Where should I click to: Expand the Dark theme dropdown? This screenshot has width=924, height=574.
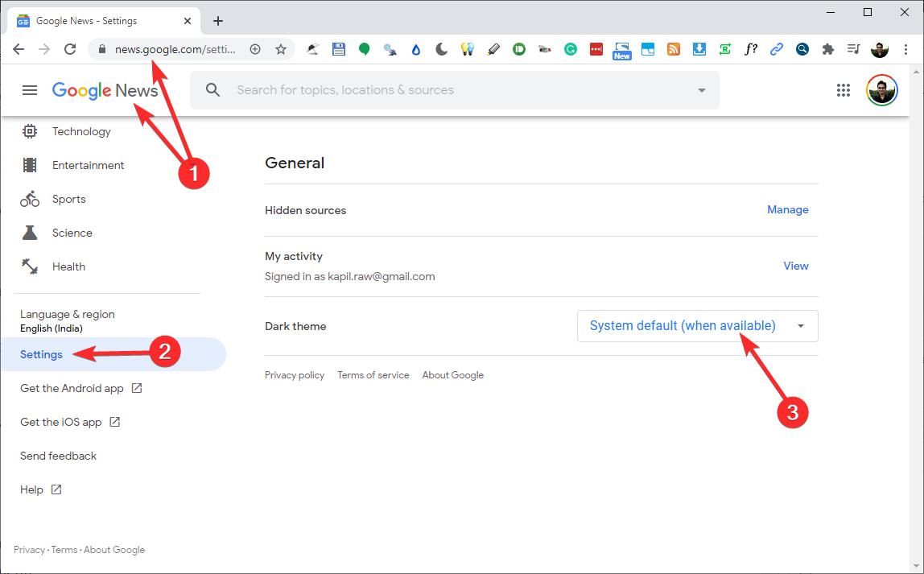(697, 326)
